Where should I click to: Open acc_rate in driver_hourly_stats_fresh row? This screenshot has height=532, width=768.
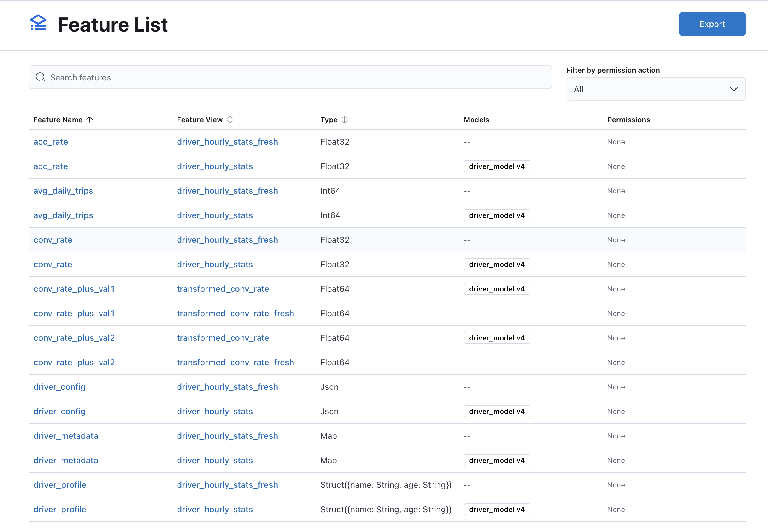pyautogui.click(x=51, y=142)
